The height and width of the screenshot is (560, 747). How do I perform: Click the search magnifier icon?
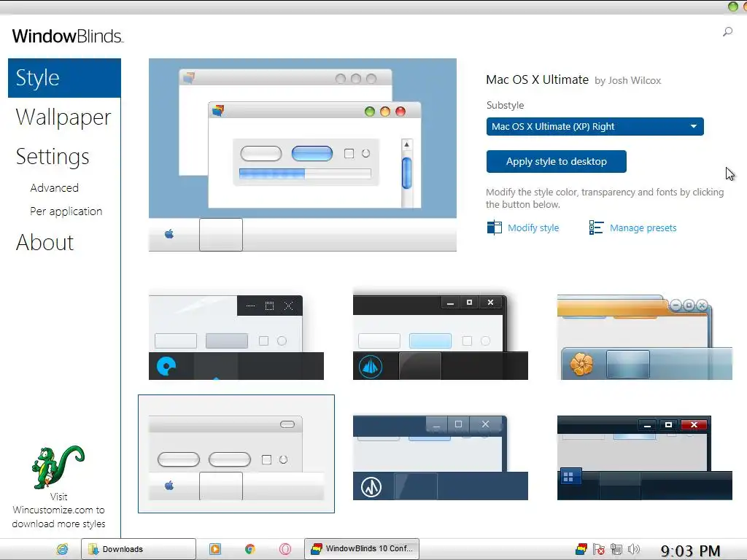tap(727, 32)
